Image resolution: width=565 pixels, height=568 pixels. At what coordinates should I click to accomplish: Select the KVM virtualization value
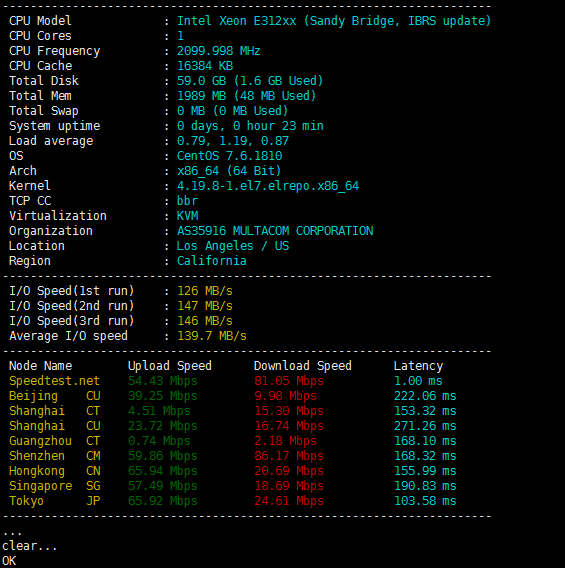click(x=187, y=216)
